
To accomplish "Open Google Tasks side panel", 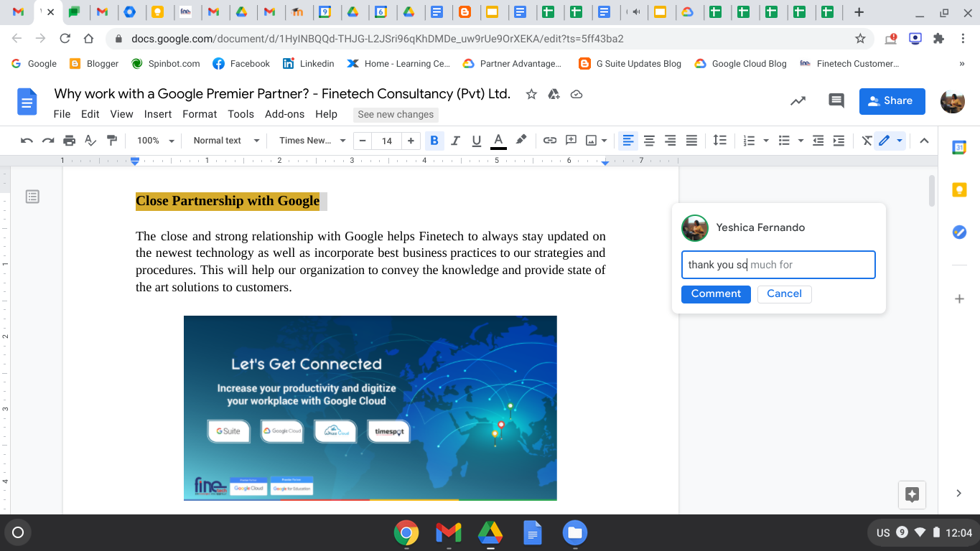I will point(959,232).
